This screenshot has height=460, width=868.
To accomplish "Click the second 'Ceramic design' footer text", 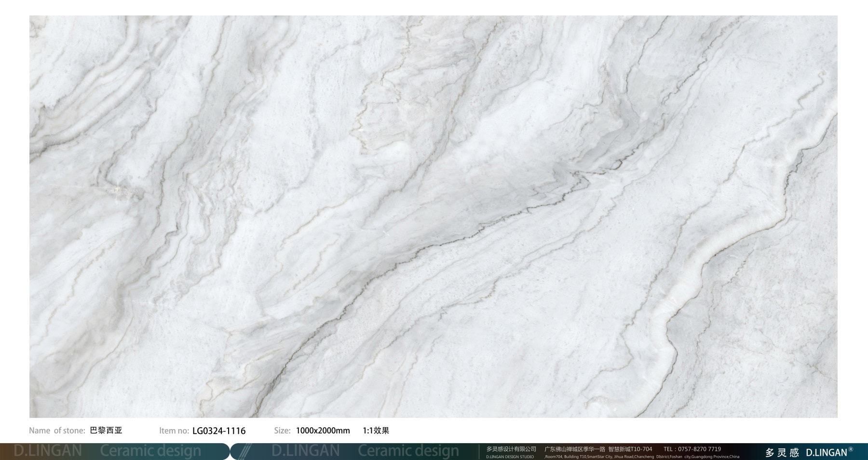I will [408, 451].
